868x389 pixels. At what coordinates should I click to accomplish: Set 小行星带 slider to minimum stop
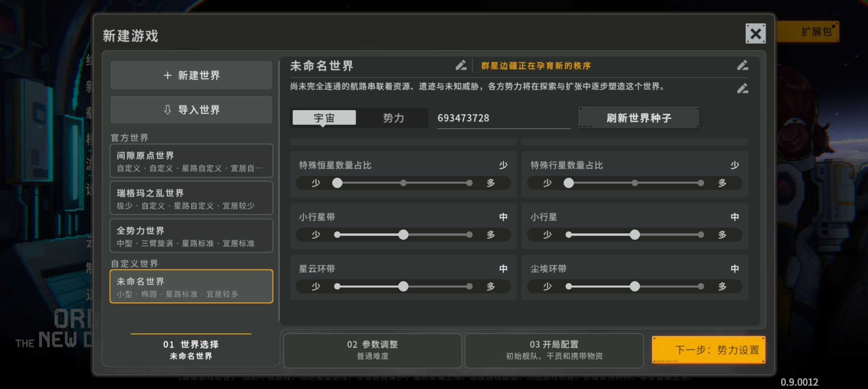pos(337,235)
